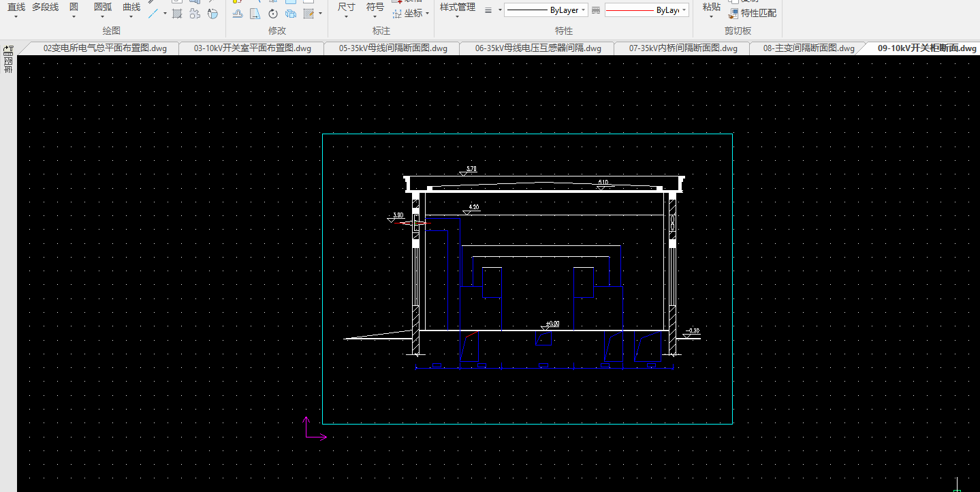
Task: Open the red ByLayer color combo box
Action: [x=646, y=10]
